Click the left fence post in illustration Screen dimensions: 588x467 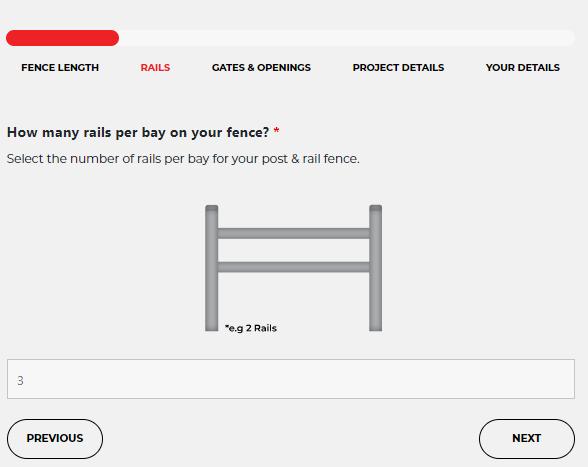pyautogui.click(x=212, y=268)
